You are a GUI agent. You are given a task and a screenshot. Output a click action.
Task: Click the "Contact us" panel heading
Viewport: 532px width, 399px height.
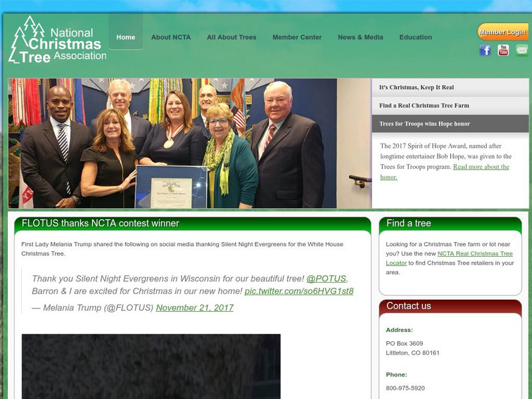408,306
